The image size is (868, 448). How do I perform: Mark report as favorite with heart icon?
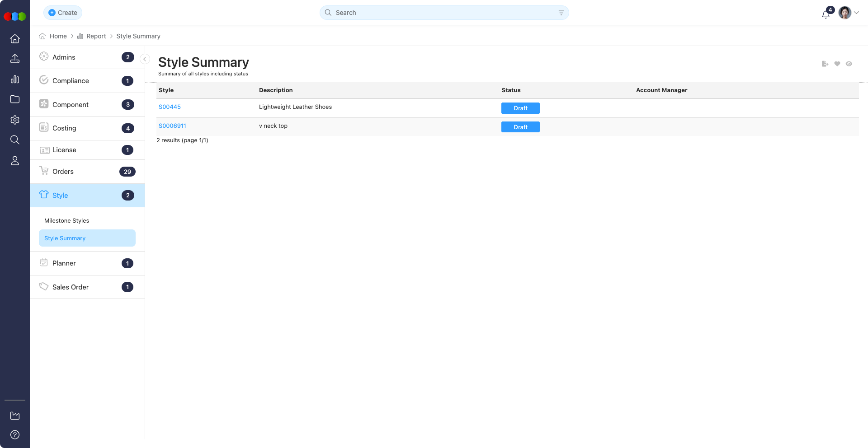pos(837,64)
